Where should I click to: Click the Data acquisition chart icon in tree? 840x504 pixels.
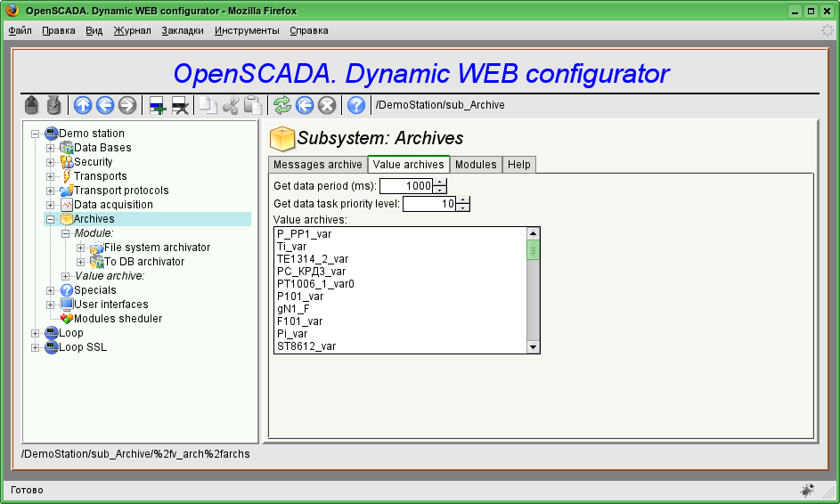pos(67,205)
